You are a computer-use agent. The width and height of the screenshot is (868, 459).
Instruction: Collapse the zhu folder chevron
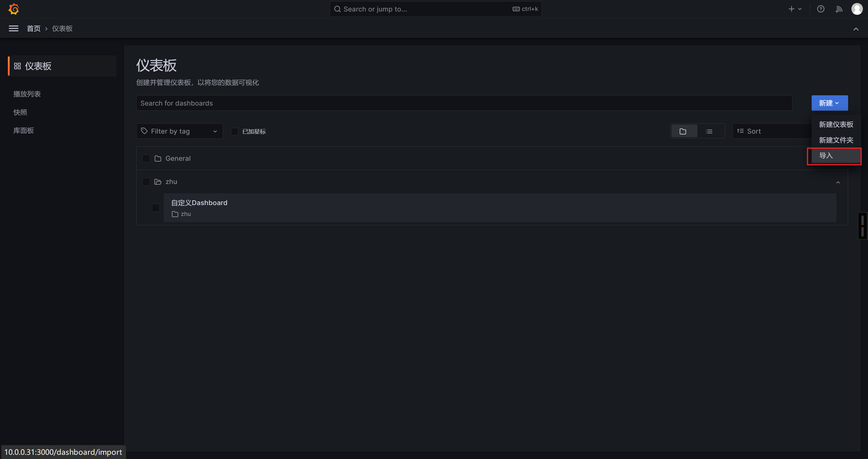(838, 182)
